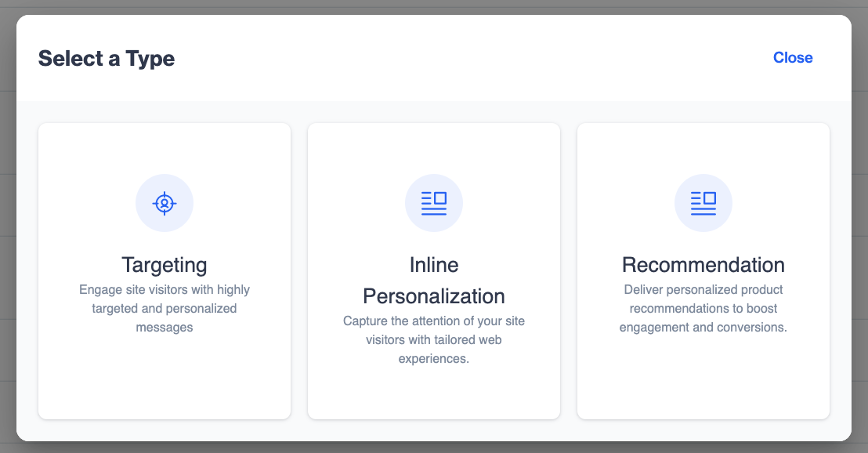Click blank area above the Recommendation icon
The width and height of the screenshot is (868, 453).
click(x=703, y=148)
